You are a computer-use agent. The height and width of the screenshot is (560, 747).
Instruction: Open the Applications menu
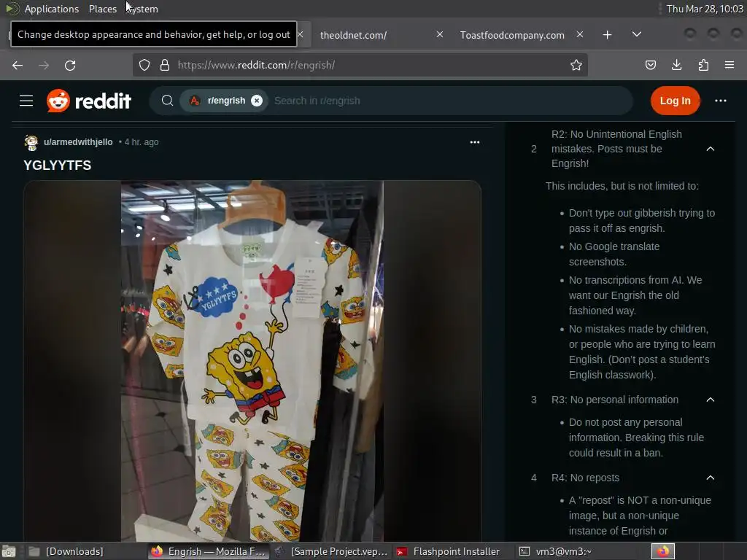(52, 9)
